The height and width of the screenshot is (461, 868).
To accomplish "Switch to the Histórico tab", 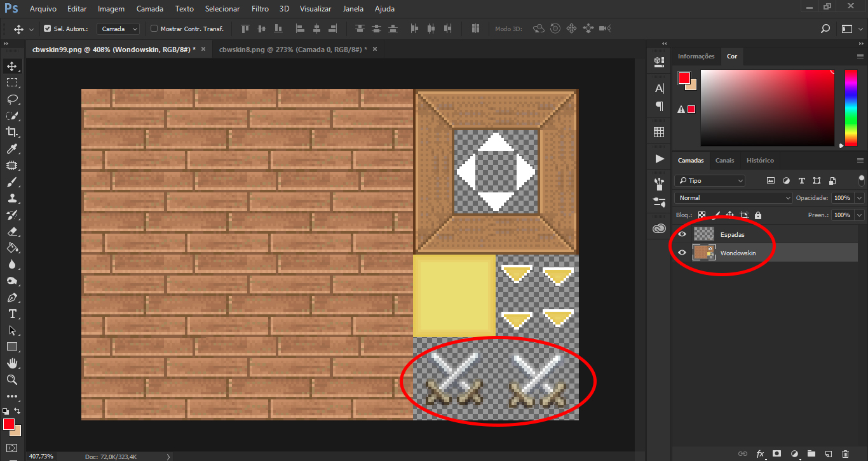I will [x=760, y=161].
